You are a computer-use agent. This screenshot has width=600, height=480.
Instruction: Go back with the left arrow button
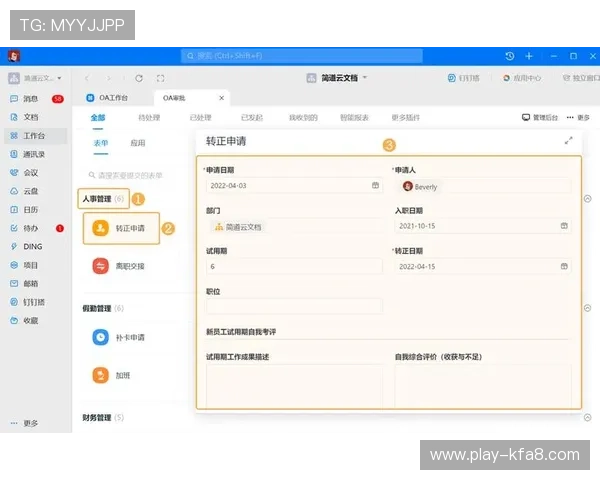pyautogui.click(x=87, y=78)
